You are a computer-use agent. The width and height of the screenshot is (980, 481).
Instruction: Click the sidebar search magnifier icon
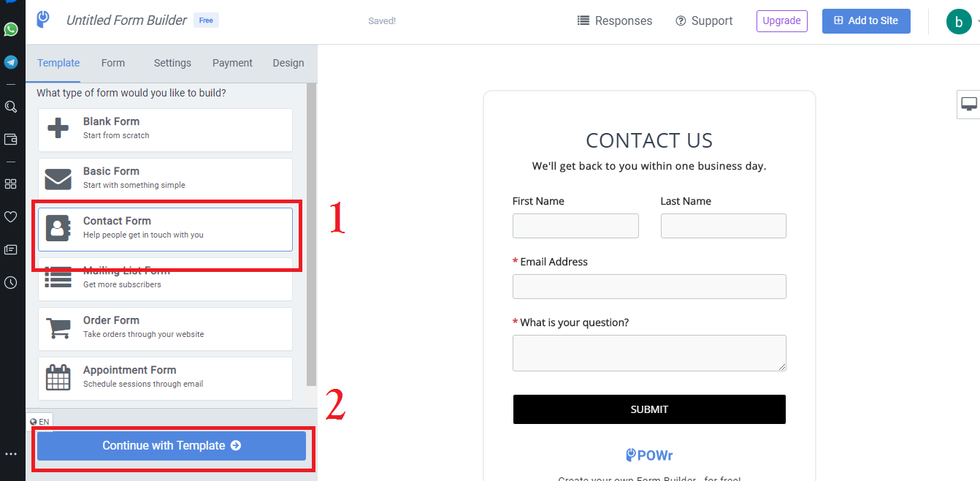(x=11, y=107)
